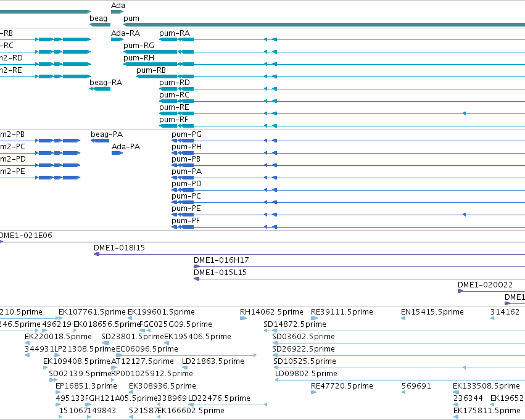Image resolution: width=525 pixels, height=420 pixels.
Task: Select the 344931 feature label
Action: (39, 350)
